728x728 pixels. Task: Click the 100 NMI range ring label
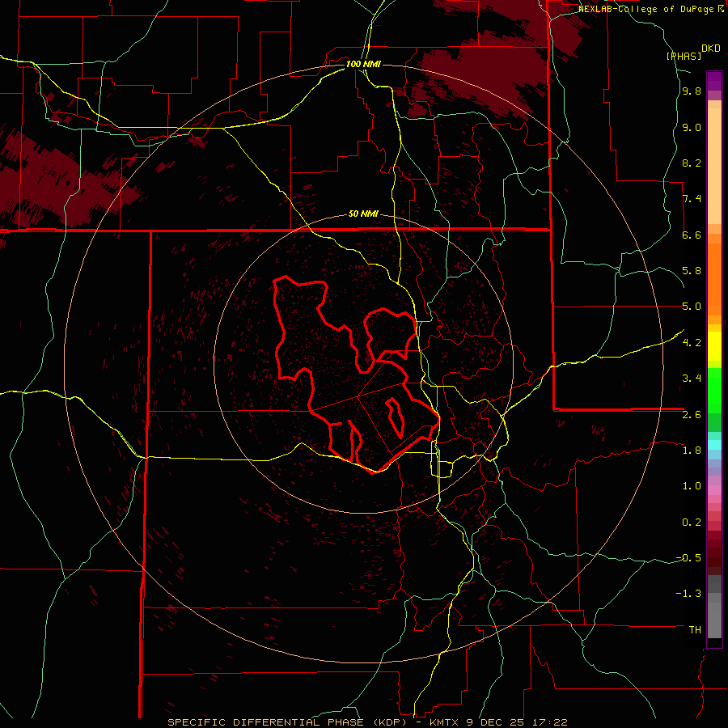point(363,64)
